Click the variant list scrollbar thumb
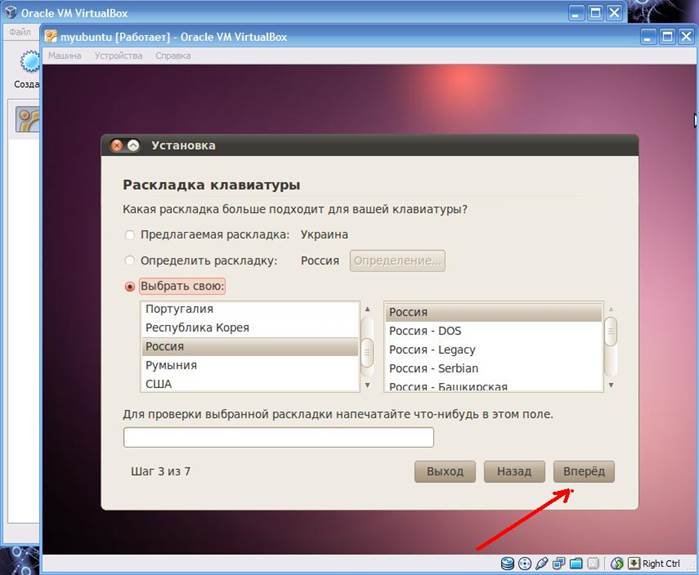The image size is (699, 575). point(611,331)
